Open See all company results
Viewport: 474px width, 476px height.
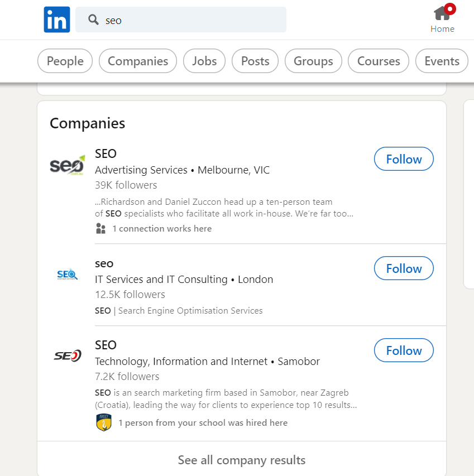(x=241, y=460)
